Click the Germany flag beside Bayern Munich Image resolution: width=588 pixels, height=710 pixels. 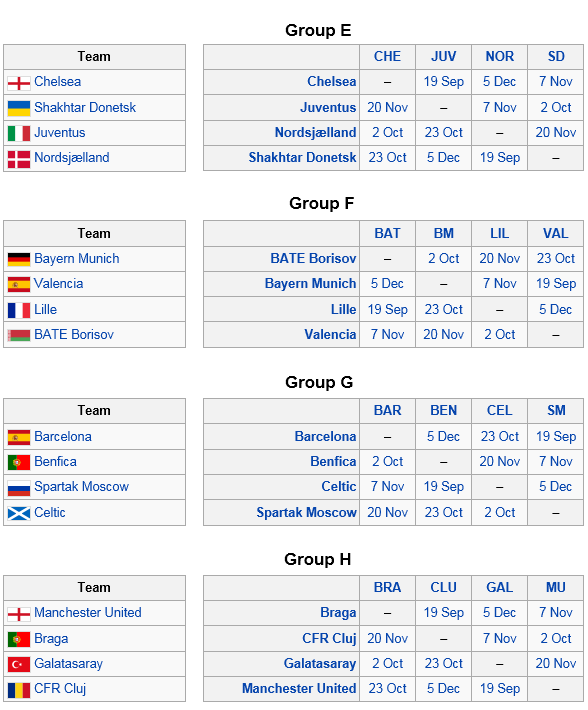[19, 259]
